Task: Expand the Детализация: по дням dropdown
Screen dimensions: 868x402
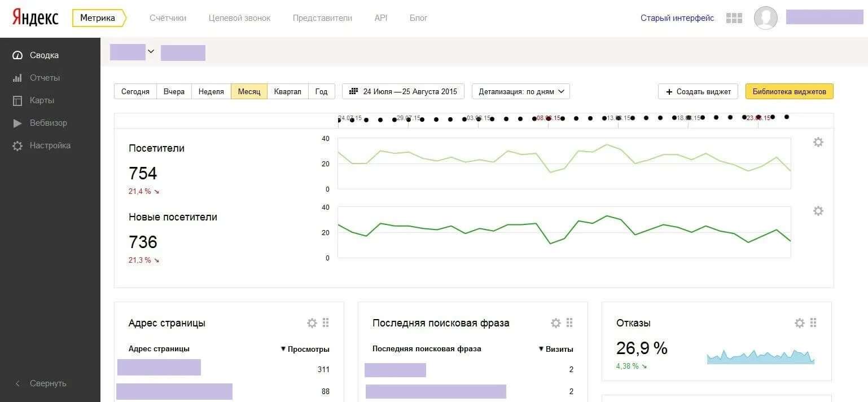Action: point(521,91)
